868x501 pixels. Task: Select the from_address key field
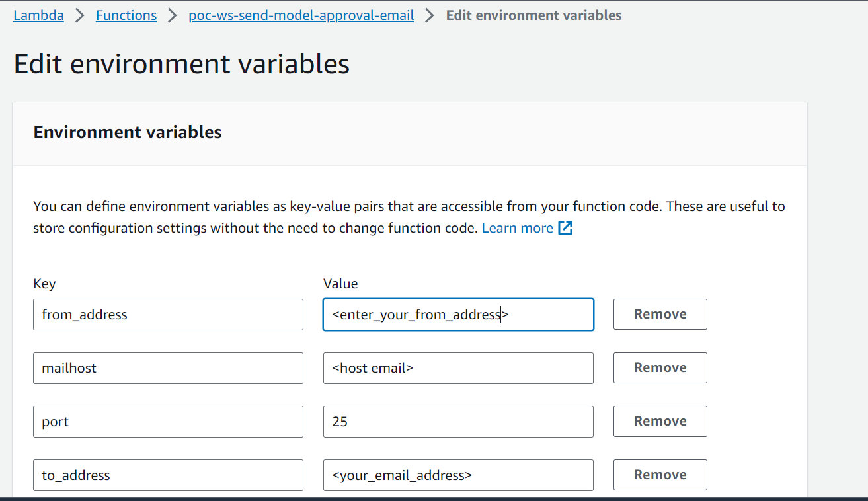[x=168, y=314]
